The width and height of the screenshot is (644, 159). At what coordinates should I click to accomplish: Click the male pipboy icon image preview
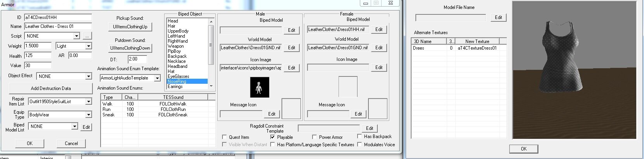click(x=260, y=87)
